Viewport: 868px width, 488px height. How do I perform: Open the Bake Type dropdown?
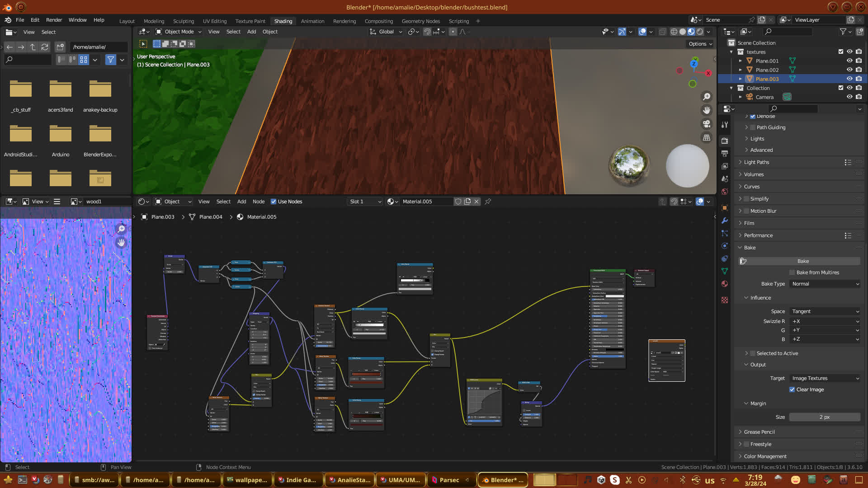point(825,284)
